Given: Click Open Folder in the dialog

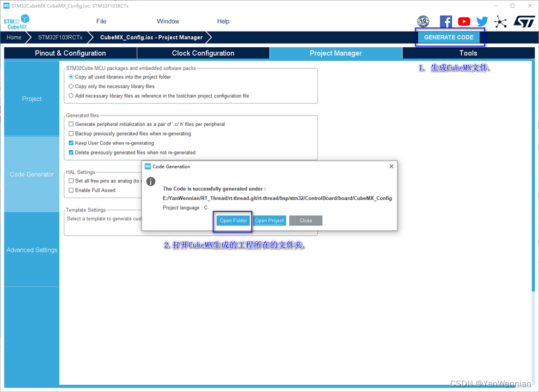Looking at the screenshot, I should point(234,220).
